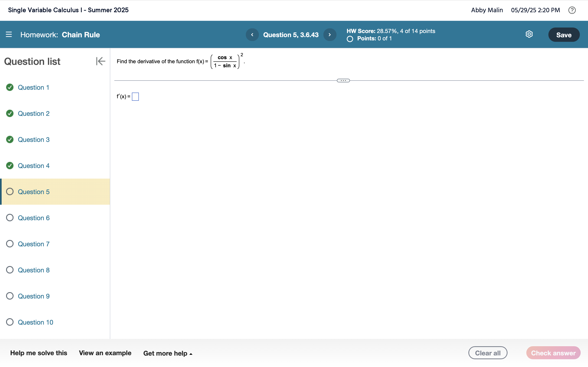Collapse the Question list panel
Image resolution: width=588 pixels, height=367 pixels.
point(100,61)
